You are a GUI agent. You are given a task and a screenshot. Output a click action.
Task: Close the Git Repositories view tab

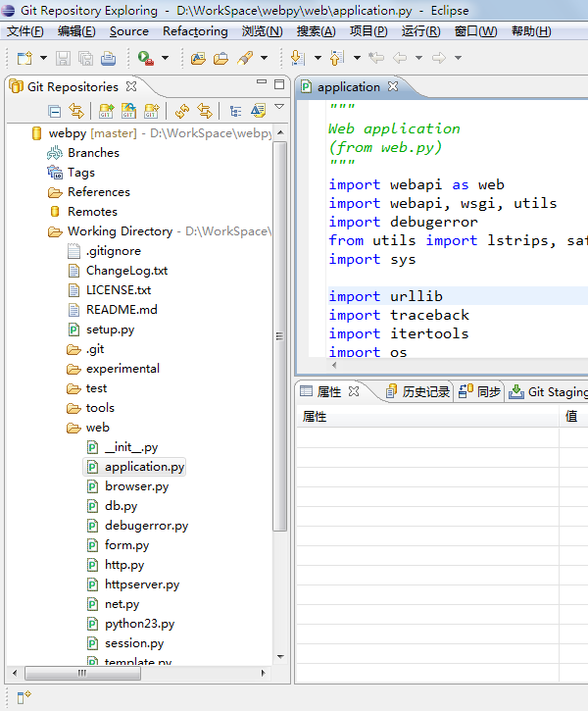pyautogui.click(x=131, y=86)
